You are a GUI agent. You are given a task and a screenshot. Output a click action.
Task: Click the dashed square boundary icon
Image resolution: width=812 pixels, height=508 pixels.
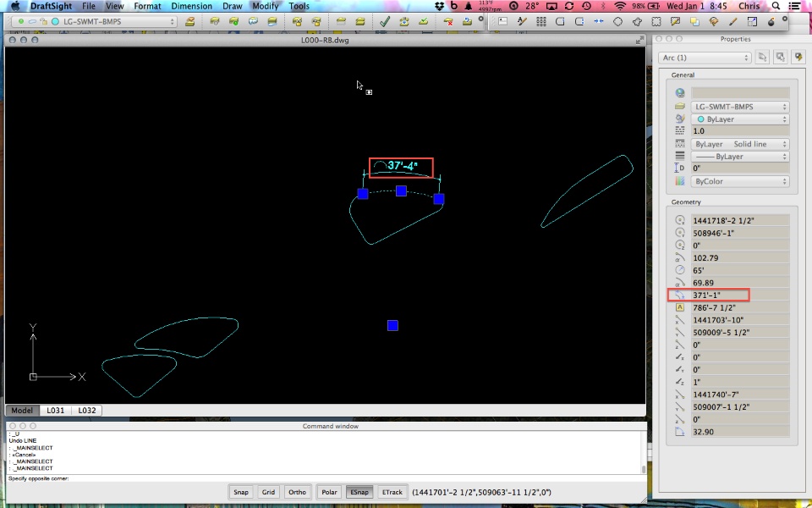656,22
